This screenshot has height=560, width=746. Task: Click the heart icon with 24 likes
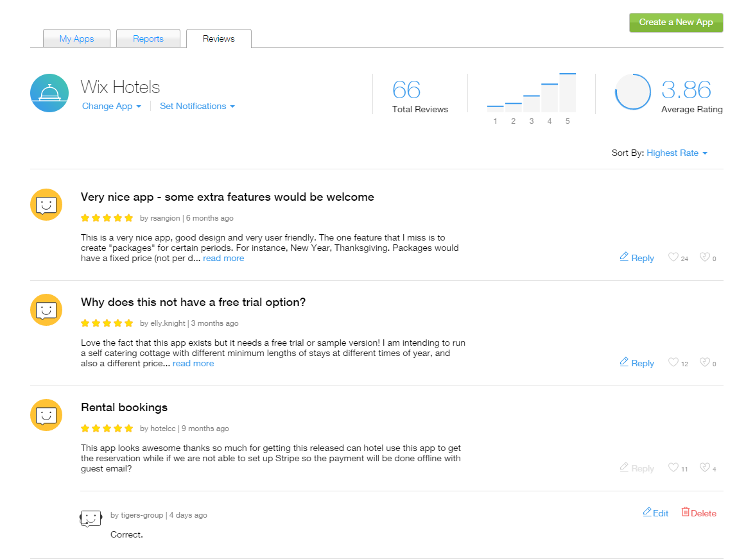pos(673,257)
